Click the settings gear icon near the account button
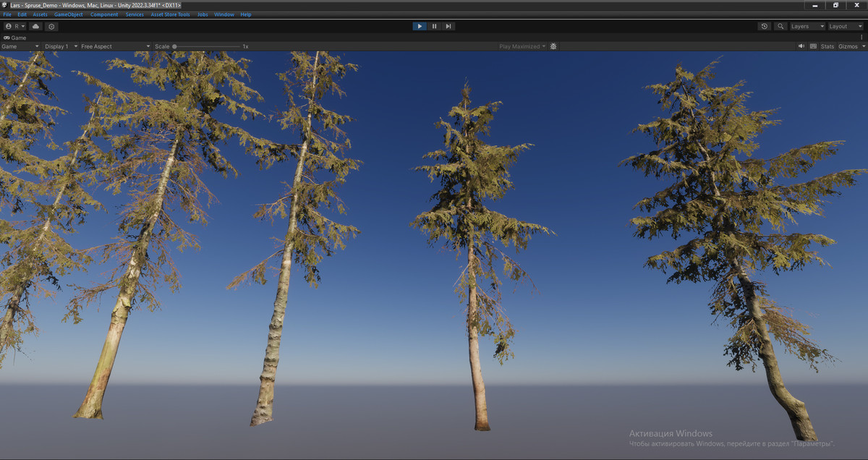Screen dimensions: 868x460 (51, 26)
